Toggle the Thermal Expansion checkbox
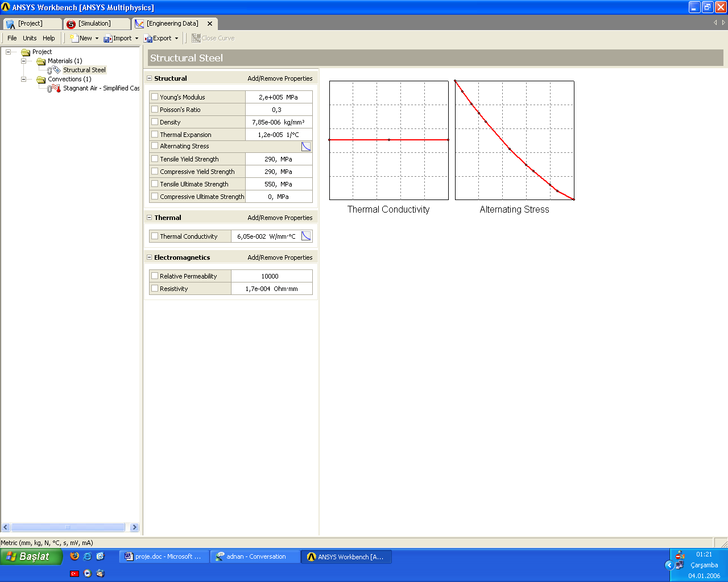 tap(155, 134)
